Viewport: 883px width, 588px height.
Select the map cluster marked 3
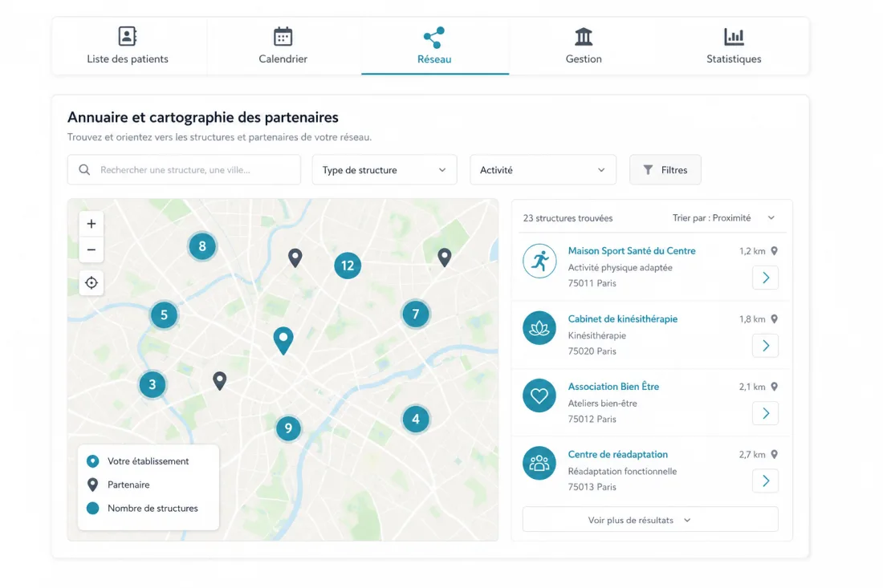152,385
